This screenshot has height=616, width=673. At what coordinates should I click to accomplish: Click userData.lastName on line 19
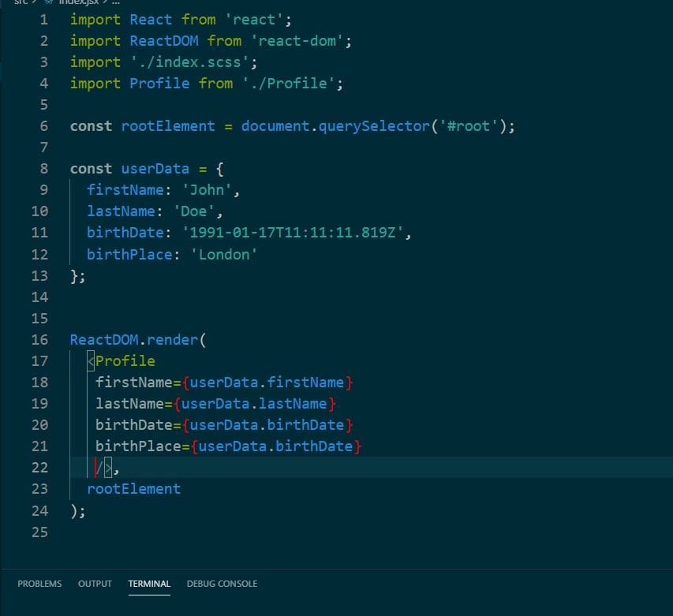[254, 404]
